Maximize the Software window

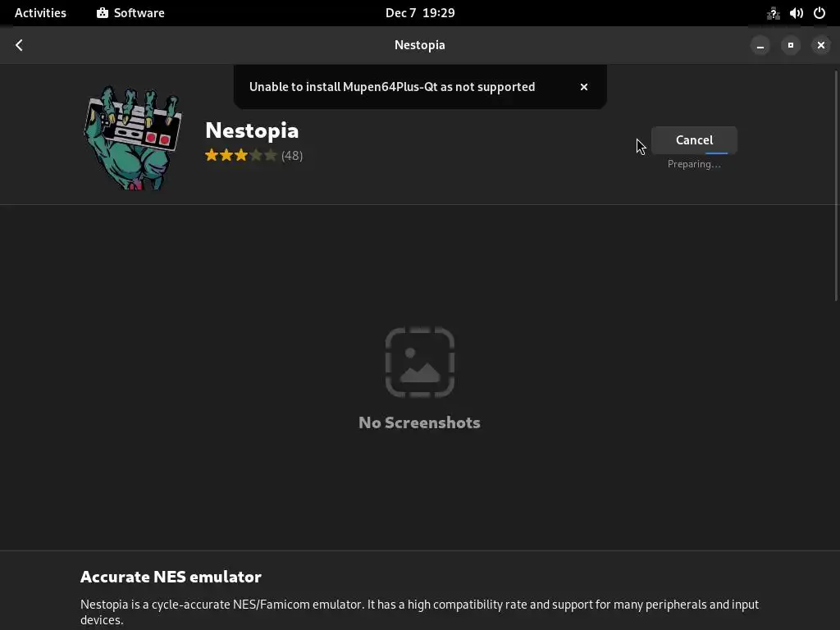(x=791, y=46)
